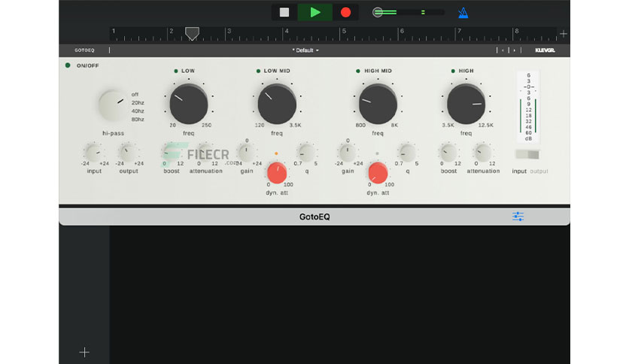This screenshot has height=364, width=629.
Task: Click the red Record button
Action: click(x=345, y=13)
